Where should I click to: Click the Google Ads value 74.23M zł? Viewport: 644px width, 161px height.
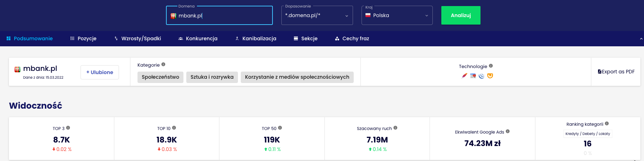tap(483, 143)
